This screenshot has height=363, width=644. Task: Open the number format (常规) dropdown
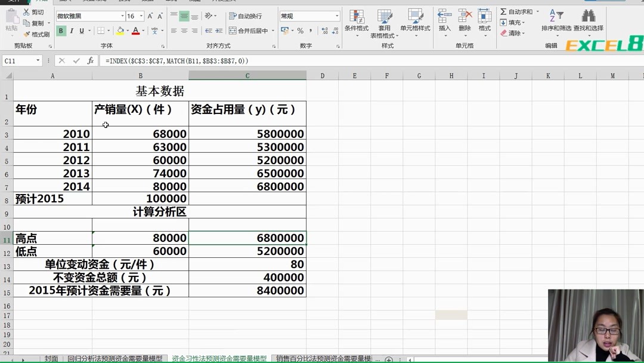click(336, 15)
